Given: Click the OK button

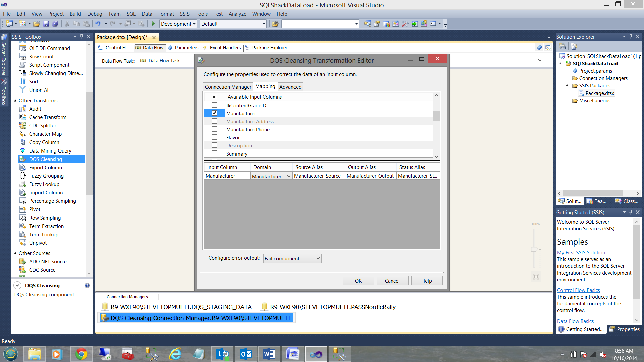Looking at the screenshot, I should 358,281.
